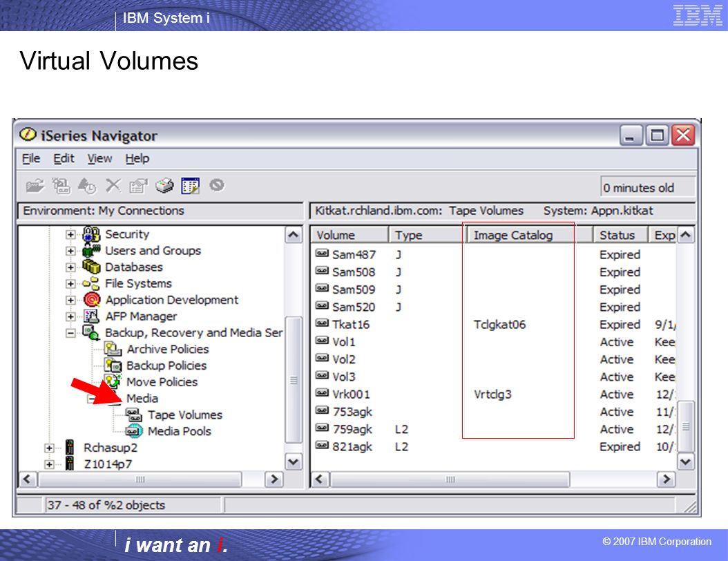Click the tree pane scroll-down arrow
The width and height of the screenshot is (728, 561).
click(x=293, y=462)
